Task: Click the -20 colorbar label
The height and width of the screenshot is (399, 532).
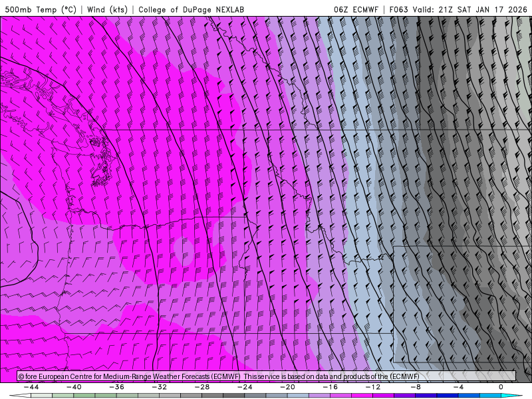Action: click(x=287, y=387)
